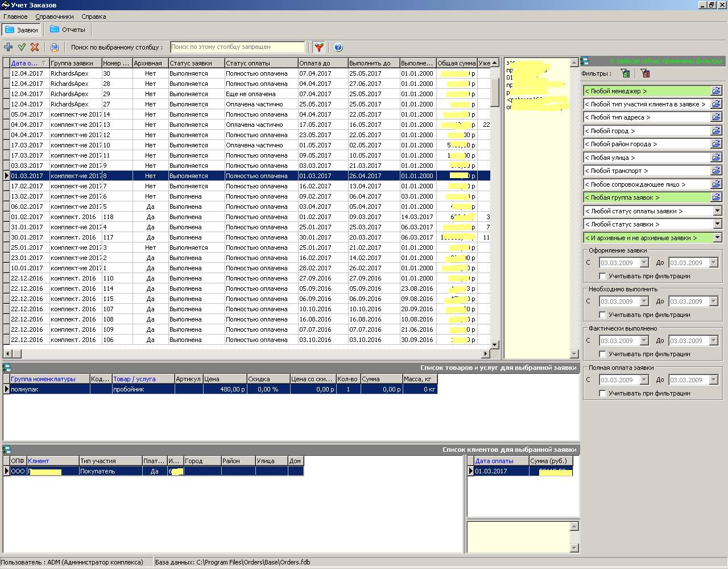Image resolution: width=728 pixels, height=569 pixels.
Task: Expand the Любой статус оплаты заявки dropdown
Action: tap(717, 211)
